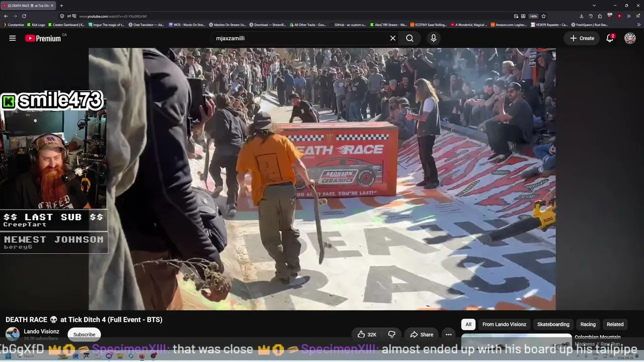Open browser downloads arrow icon
The image size is (644, 362).
(581, 16)
